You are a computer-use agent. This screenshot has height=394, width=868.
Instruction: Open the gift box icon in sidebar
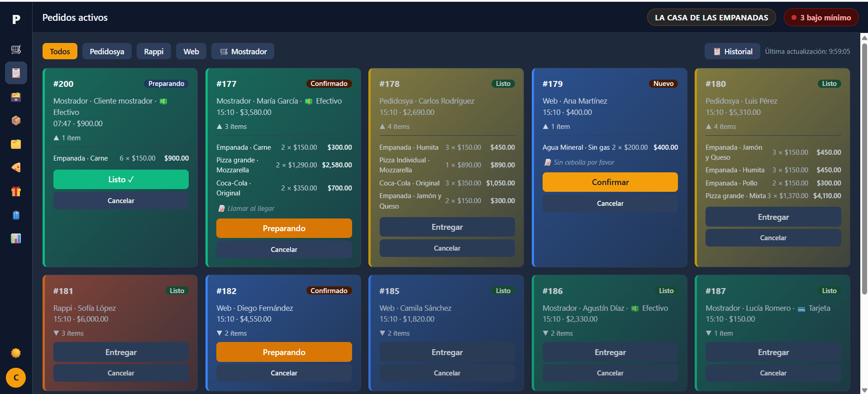pyautogui.click(x=16, y=191)
